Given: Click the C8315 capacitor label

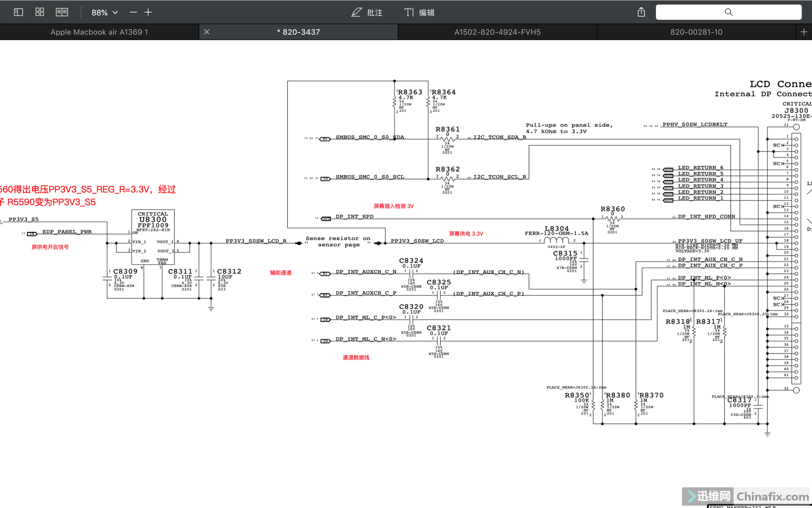Looking at the screenshot, I should pos(565,253).
